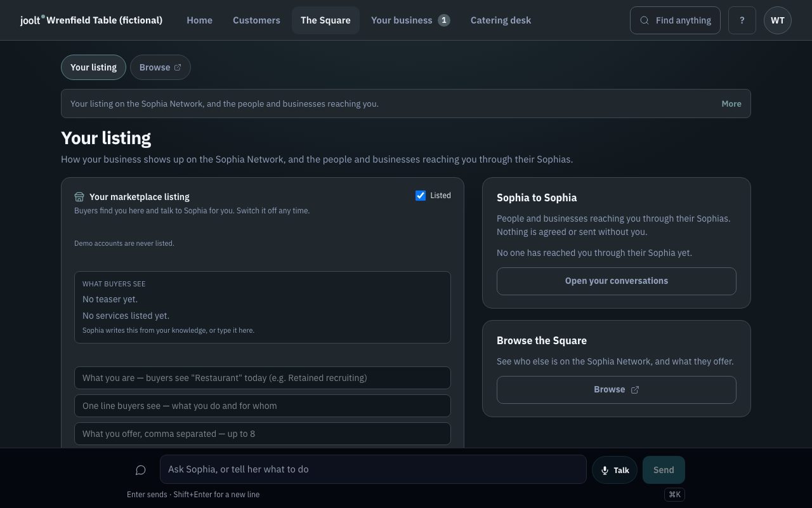This screenshot has height=508, width=812.
Task: Switch to the Your listing tab
Action: pyautogui.click(x=93, y=67)
